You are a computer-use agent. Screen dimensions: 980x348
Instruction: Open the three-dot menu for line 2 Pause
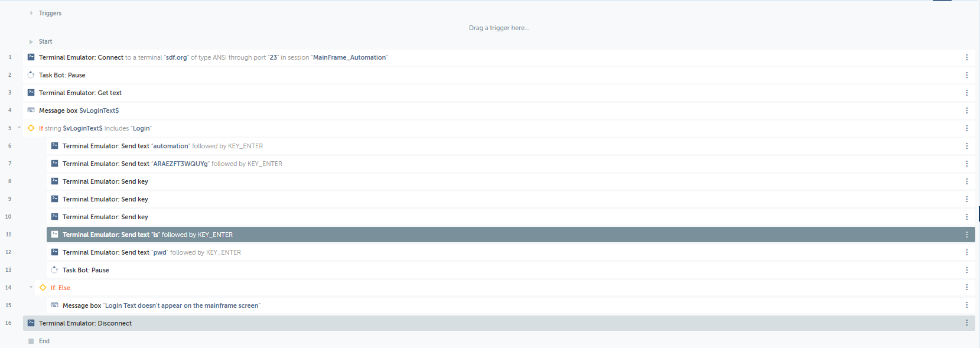coord(967,75)
